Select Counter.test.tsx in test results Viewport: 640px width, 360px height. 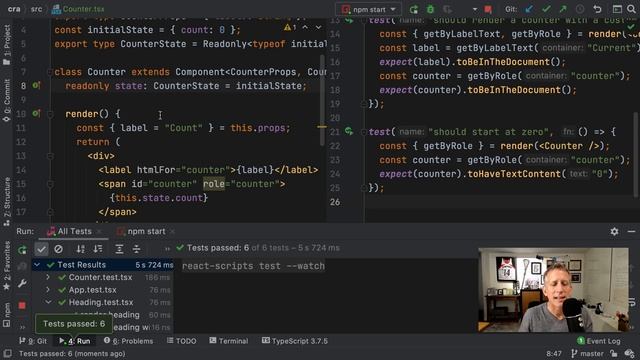(100, 278)
